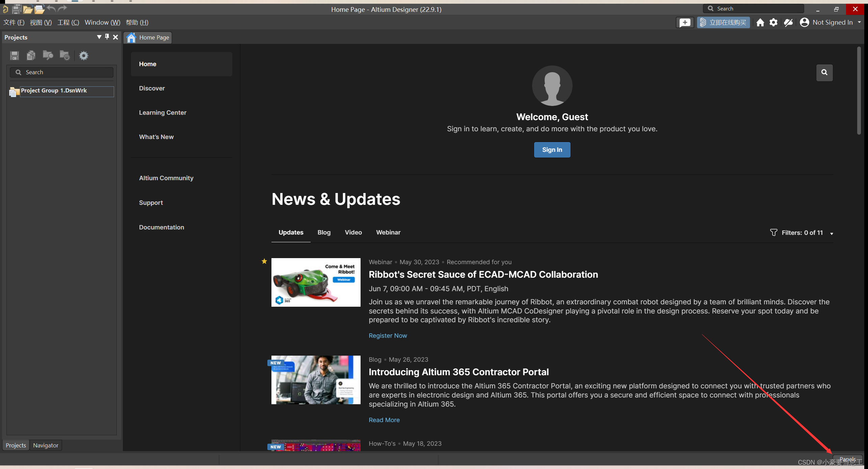This screenshot has height=469, width=868.
Task: Click the blue Sign In button
Action: click(552, 150)
